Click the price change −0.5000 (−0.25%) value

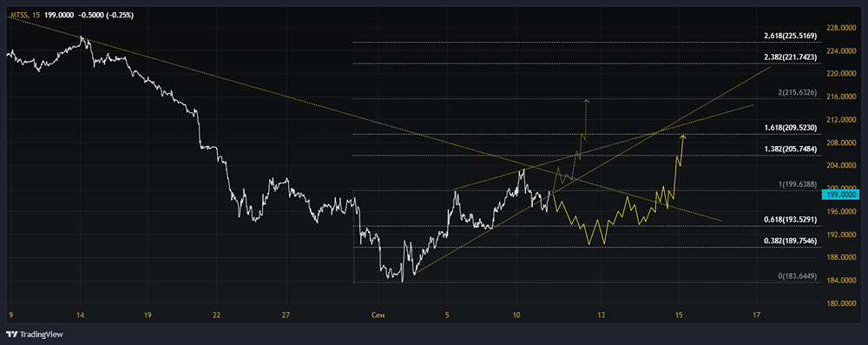[x=106, y=16]
